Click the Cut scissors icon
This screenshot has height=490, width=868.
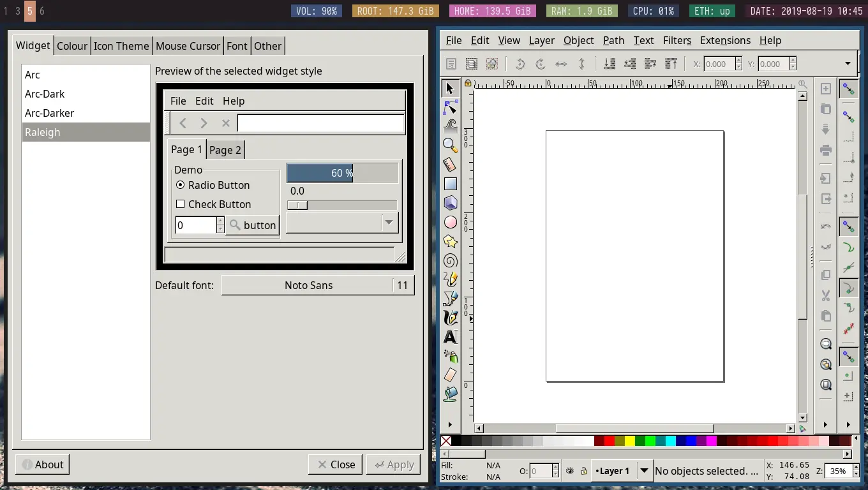[x=826, y=295]
